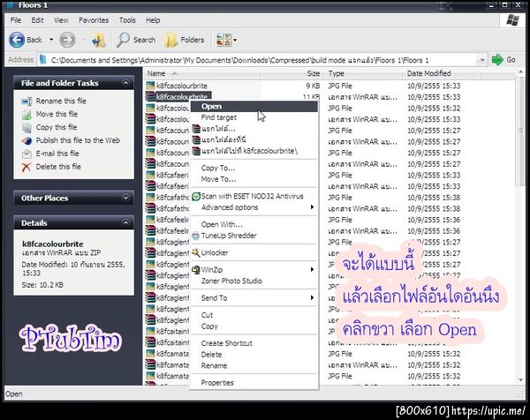Click Publish this file to Web icon
The width and height of the screenshot is (530, 420).
pyautogui.click(x=26, y=140)
